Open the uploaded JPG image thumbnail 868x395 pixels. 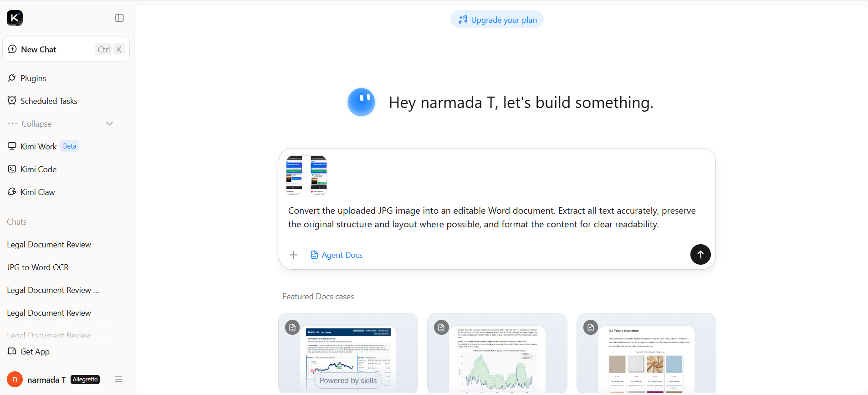click(x=306, y=176)
